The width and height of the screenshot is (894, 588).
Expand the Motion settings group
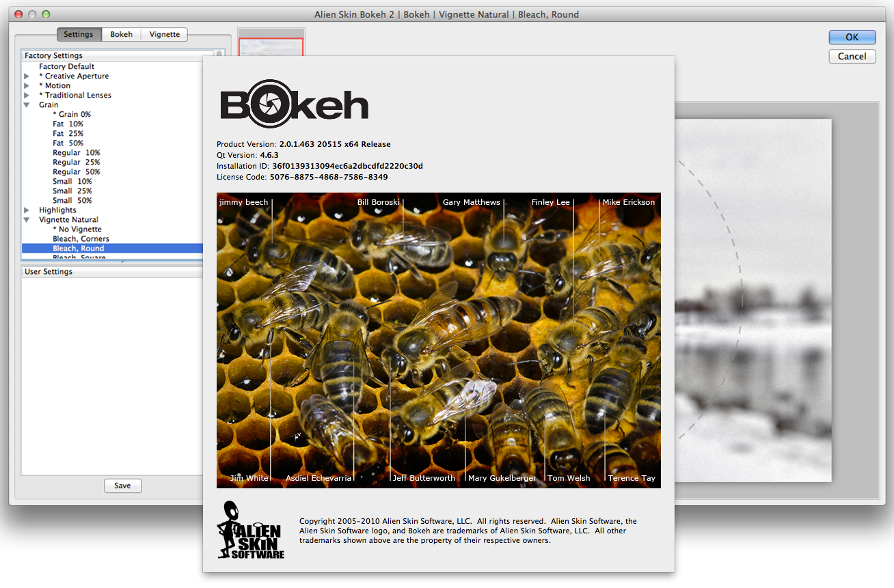[27, 86]
